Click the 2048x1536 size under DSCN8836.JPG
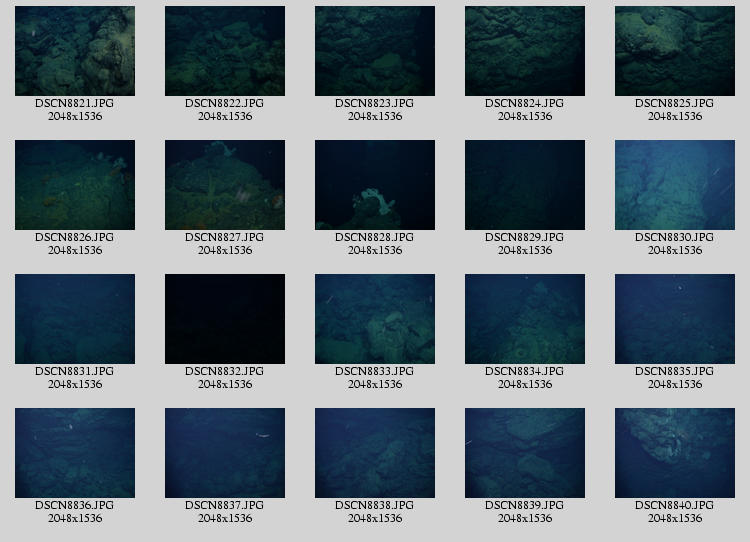 [x=75, y=518]
